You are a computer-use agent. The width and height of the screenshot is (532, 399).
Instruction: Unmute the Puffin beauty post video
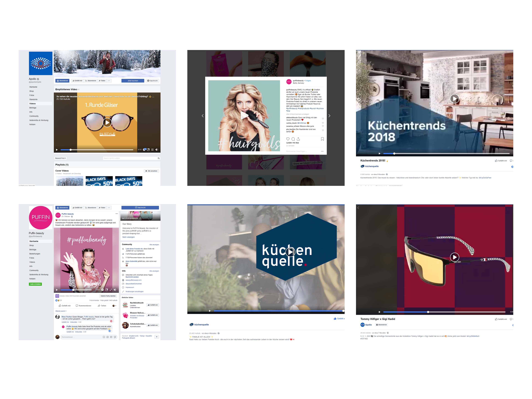(115, 290)
